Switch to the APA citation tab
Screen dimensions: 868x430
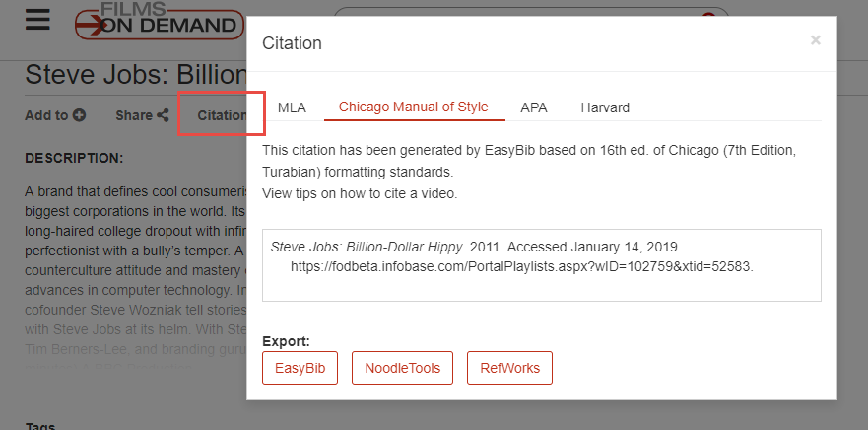534,107
